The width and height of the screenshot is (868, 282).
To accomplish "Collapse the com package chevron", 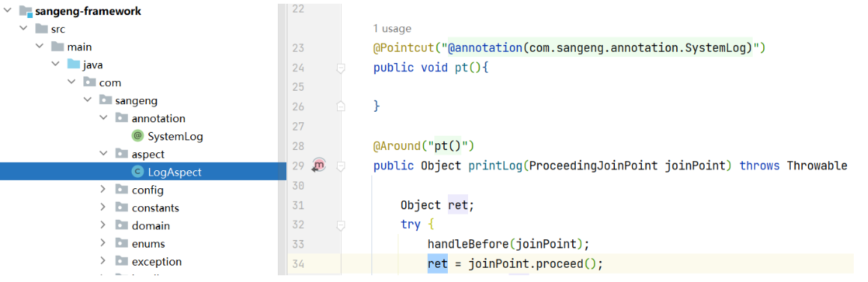I will 71,82.
